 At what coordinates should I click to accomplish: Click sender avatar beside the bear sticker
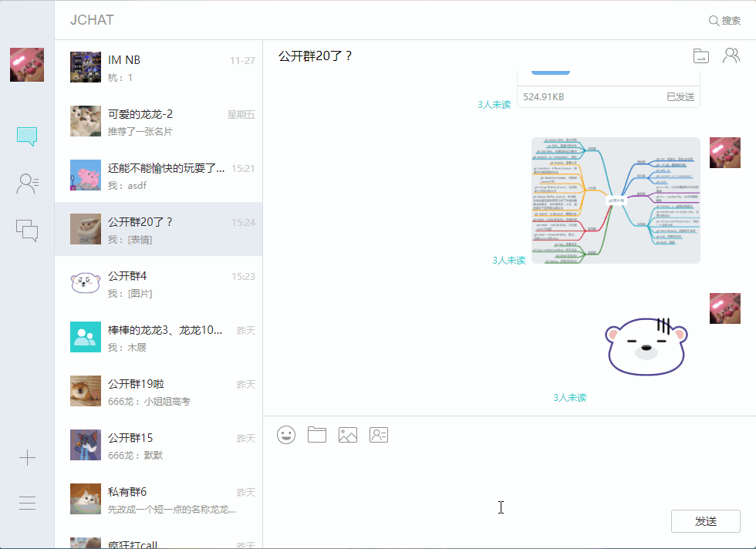[x=724, y=308]
